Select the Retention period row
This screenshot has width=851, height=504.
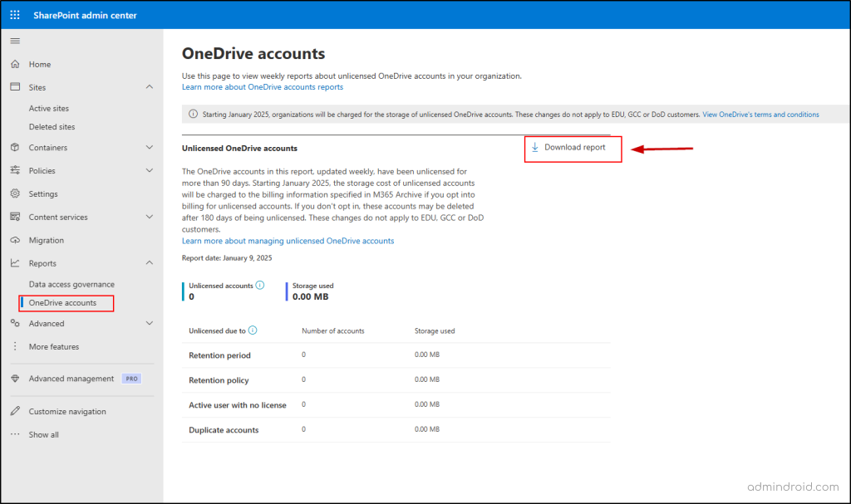pos(396,355)
